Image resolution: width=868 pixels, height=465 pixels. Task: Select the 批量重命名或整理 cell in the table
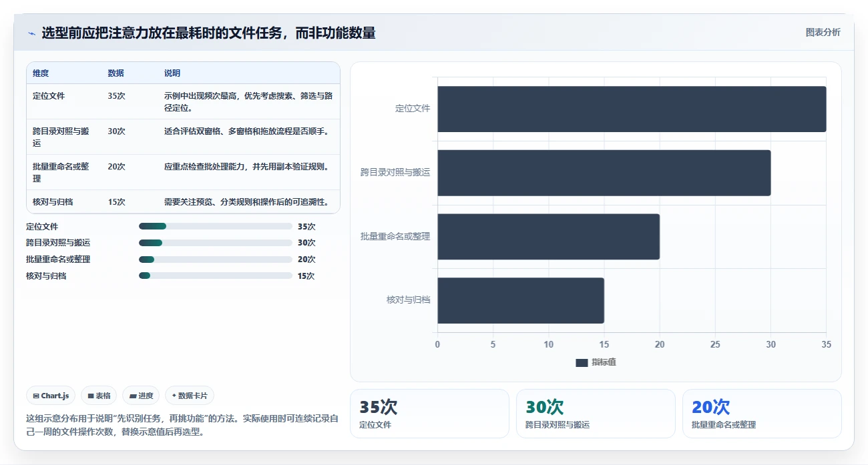click(61, 172)
